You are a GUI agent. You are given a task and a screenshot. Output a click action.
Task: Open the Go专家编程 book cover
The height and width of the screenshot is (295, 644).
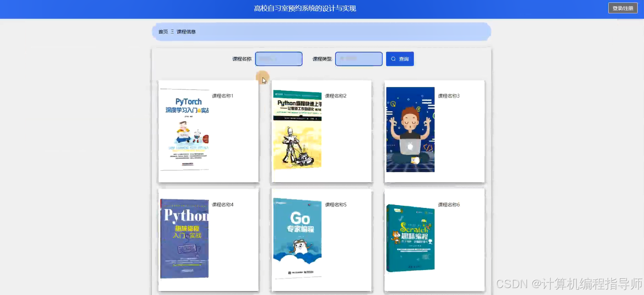coord(298,239)
